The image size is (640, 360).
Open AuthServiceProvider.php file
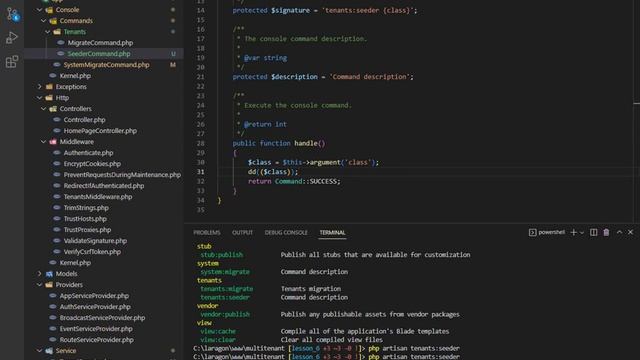95,307
